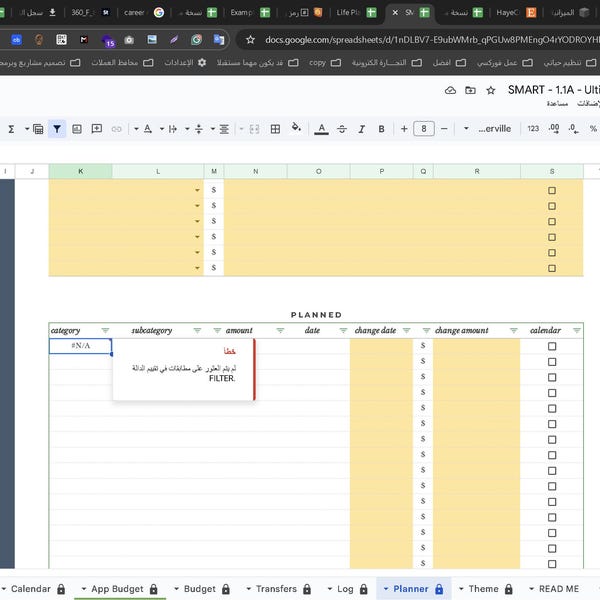Increase decimal places
The height and width of the screenshot is (600, 600).
[554, 129]
